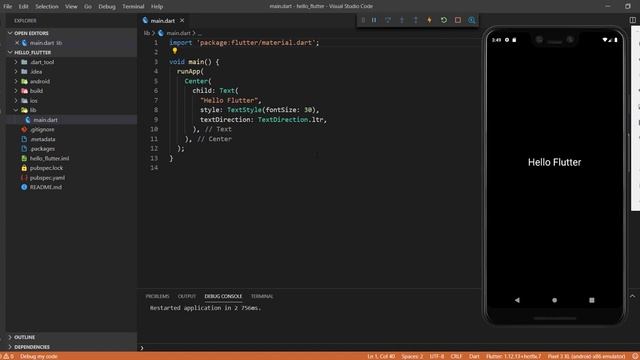Stop debugging with red square icon

pyautogui.click(x=458, y=20)
